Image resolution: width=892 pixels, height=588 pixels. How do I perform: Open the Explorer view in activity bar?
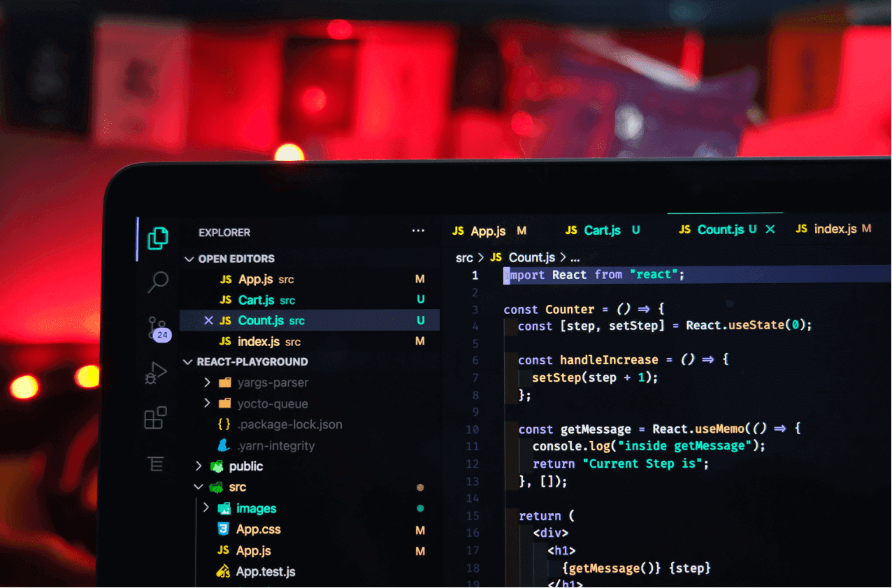158,238
